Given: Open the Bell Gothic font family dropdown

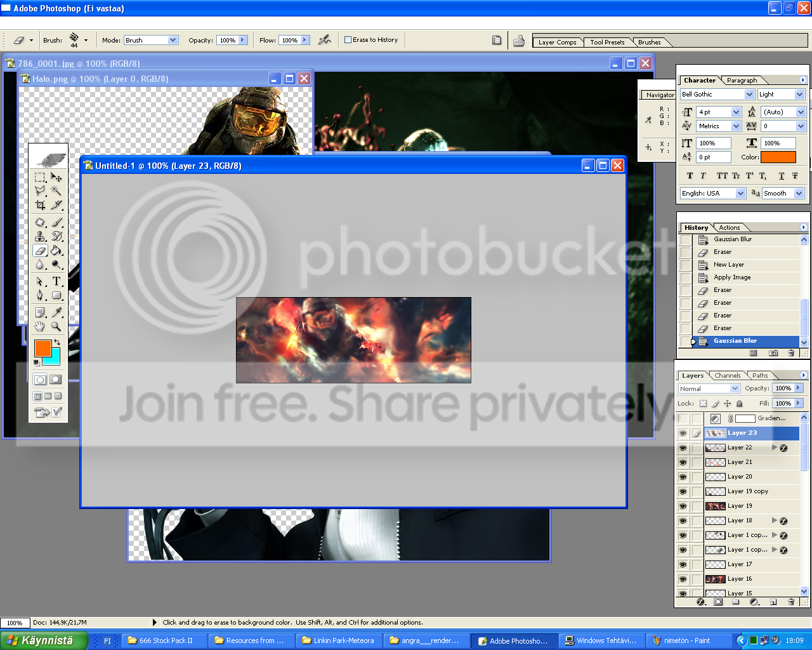Looking at the screenshot, I should pos(749,95).
